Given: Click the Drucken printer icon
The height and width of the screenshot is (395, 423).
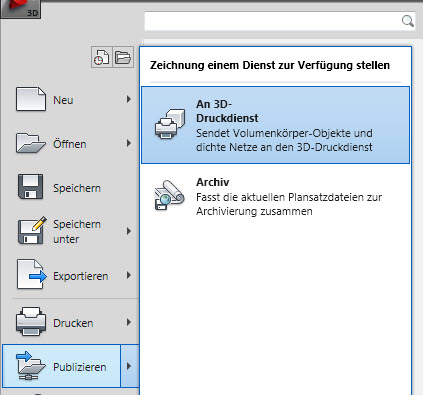Looking at the screenshot, I should [x=31, y=321].
